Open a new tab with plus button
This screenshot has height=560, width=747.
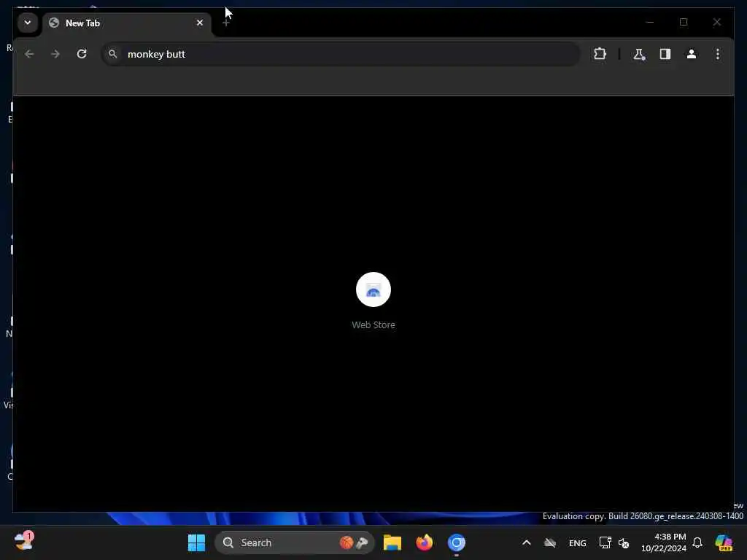[x=226, y=23]
